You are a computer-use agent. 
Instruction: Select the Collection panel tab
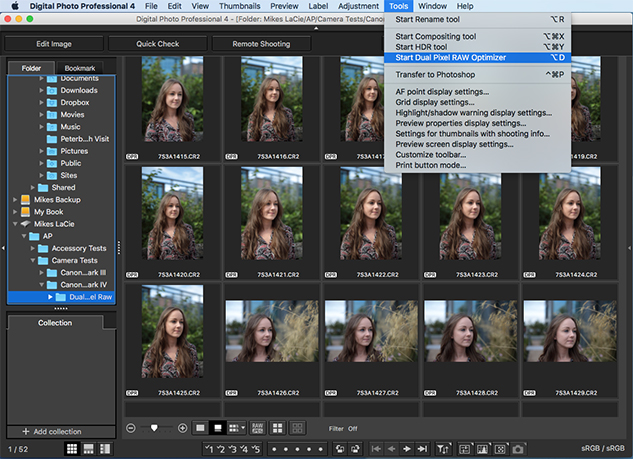click(55, 323)
